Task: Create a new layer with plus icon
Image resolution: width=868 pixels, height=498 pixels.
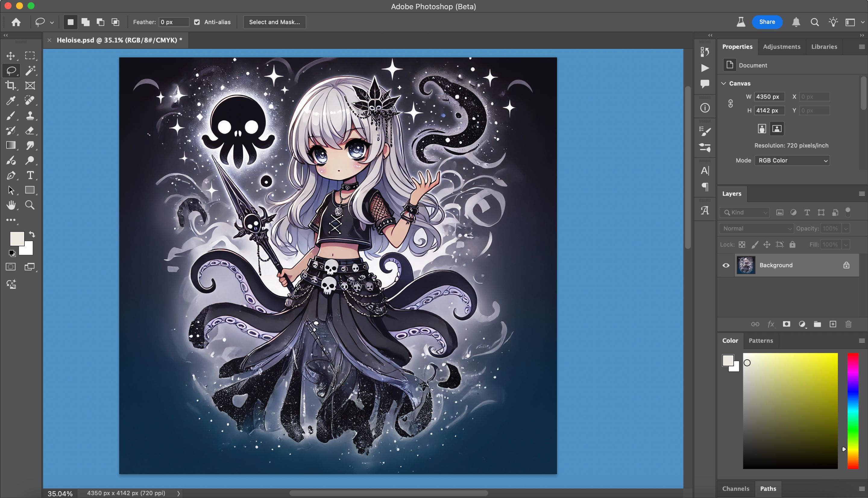Action: [x=833, y=324]
